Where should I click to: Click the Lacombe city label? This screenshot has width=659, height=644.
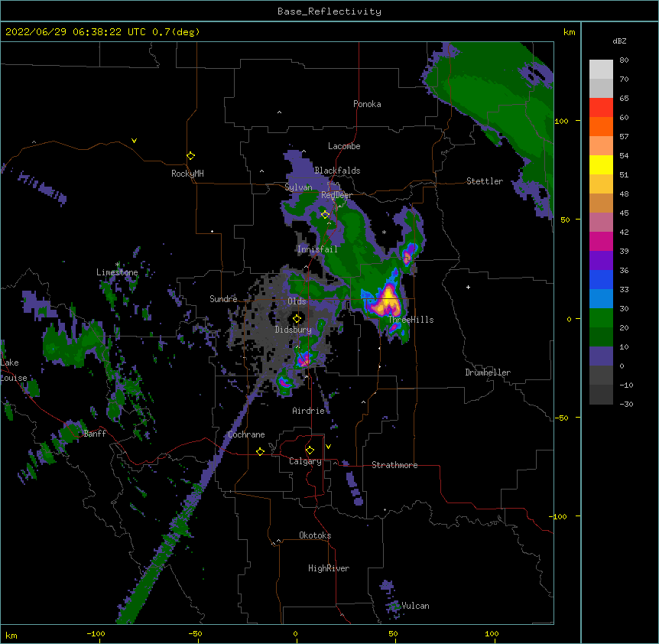pyautogui.click(x=344, y=146)
